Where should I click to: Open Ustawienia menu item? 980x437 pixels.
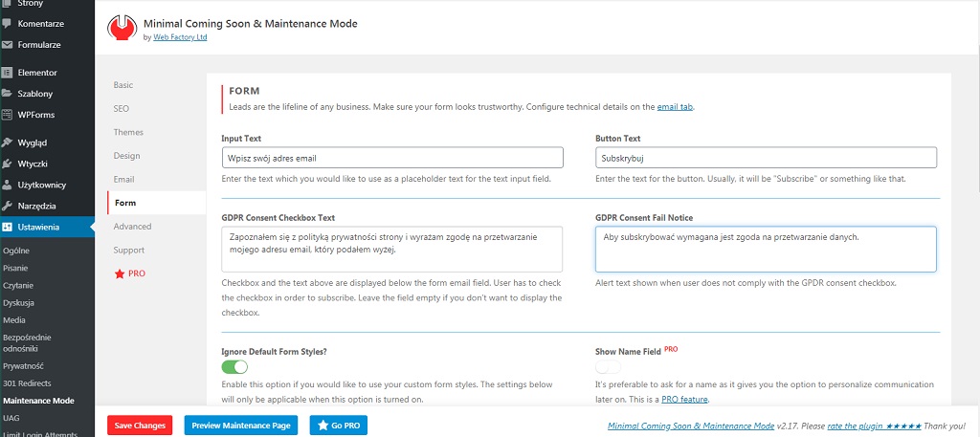[x=48, y=228]
